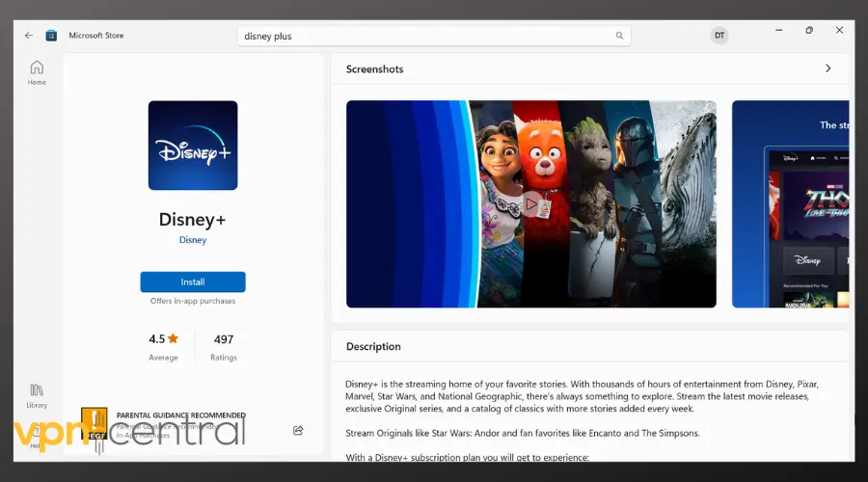868x482 pixels.
Task: Minimize the Microsoft Store window
Action: click(779, 30)
